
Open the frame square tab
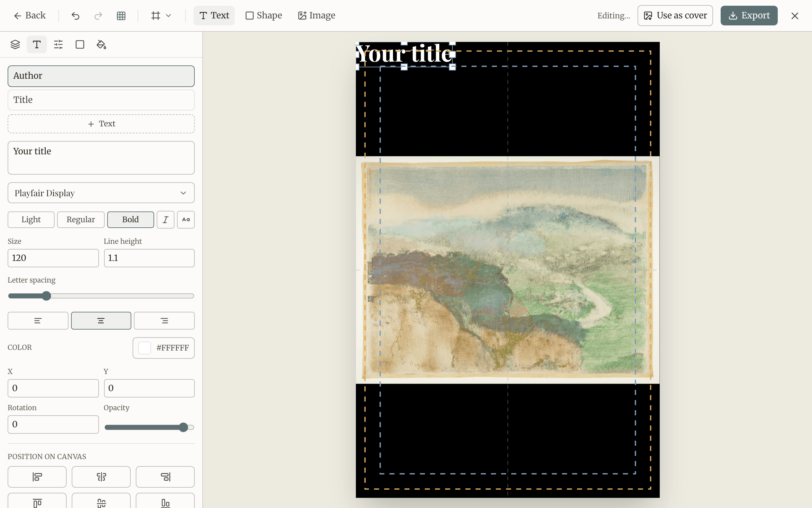click(x=80, y=44)
